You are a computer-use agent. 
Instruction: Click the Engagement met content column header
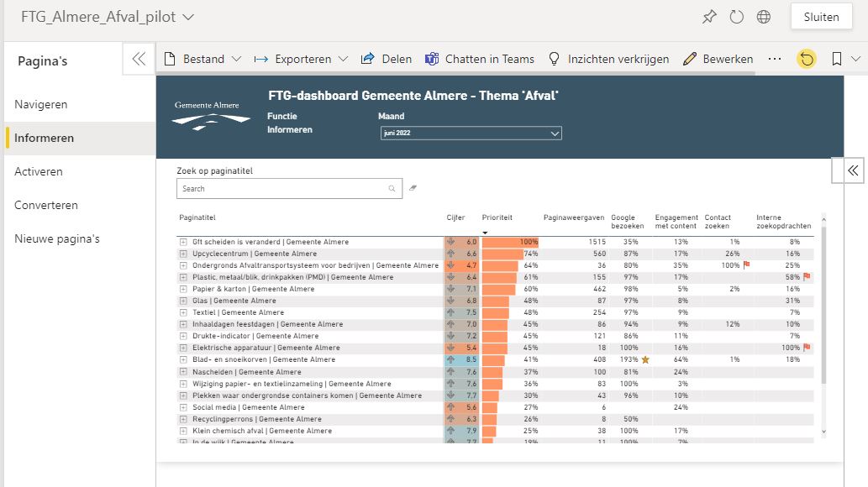(676, 222)
